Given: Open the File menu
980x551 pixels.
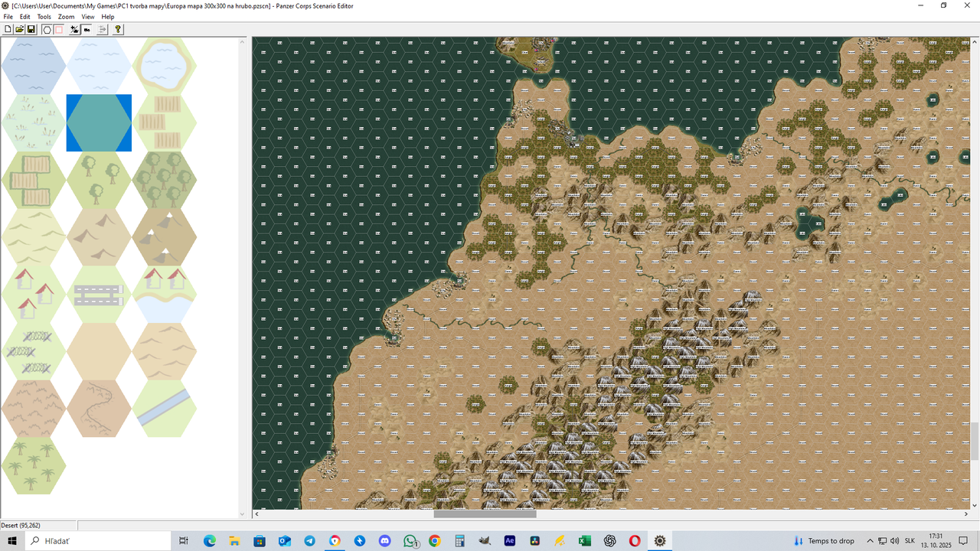Looking at the screenshot, I should (x=8, y=16).
